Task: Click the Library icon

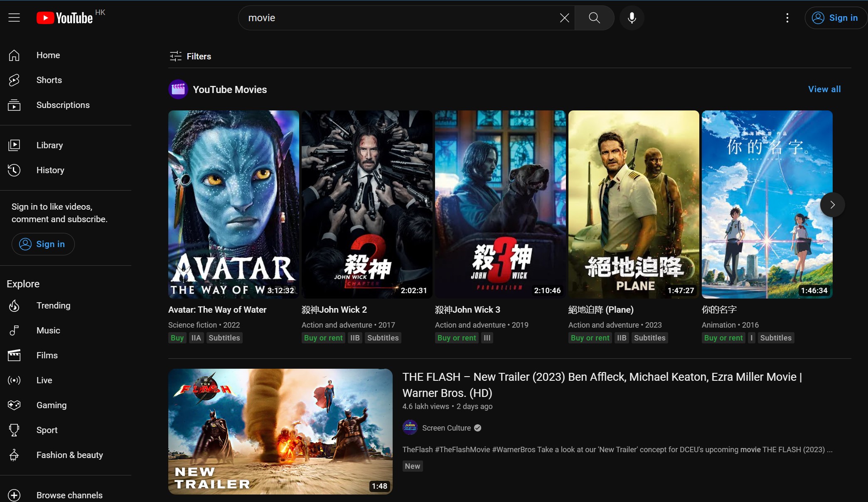Action: pos(14,145)
